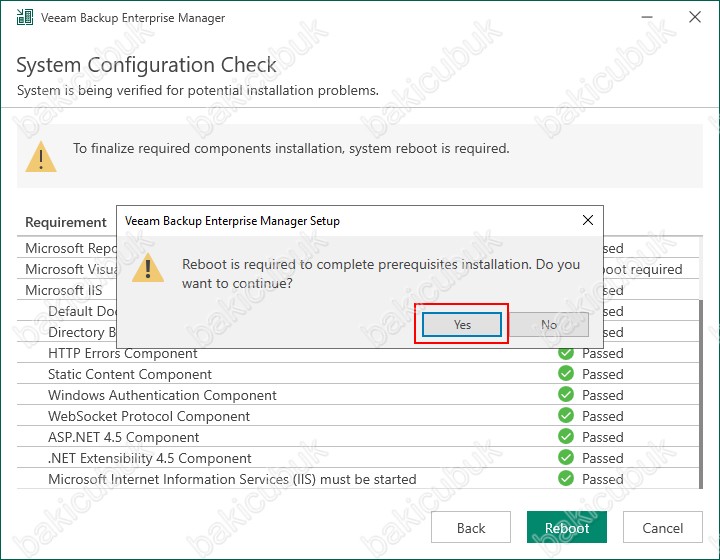This screenshot has width=720, height=560.
Task: Click the .NET Extensibility 4.5 Component checkmark
Action: point(566,458)
